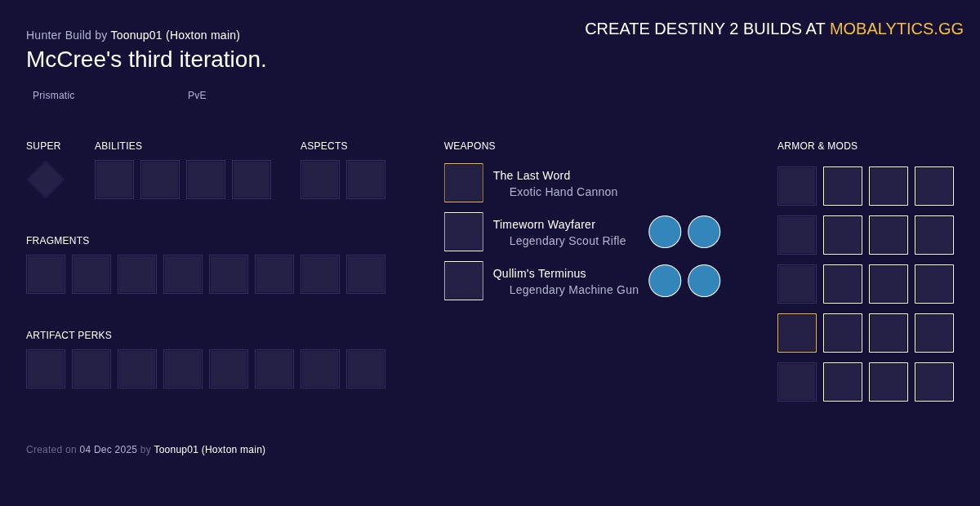The width and height of the screenshot is (980, 506).
Task: Select the last Artifact Perk slot
Action: point(366,369)
